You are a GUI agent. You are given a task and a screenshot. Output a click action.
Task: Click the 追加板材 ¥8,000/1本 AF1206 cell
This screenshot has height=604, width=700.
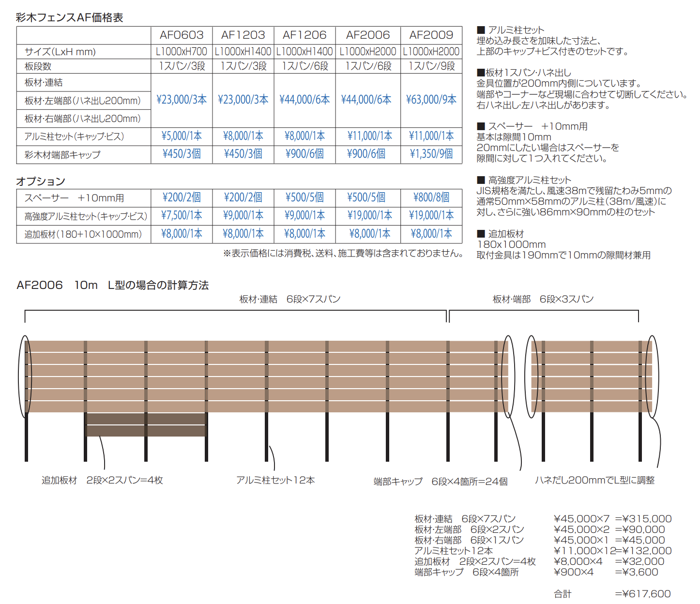(x=304, y=234)
